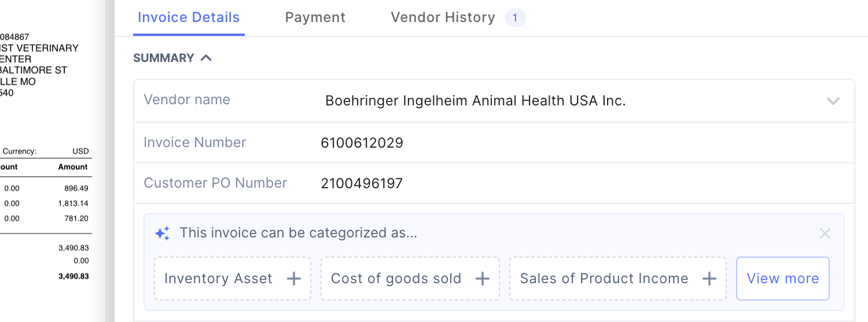
Task: Switch to the Payment tab
Action: [x=315, y=17]
